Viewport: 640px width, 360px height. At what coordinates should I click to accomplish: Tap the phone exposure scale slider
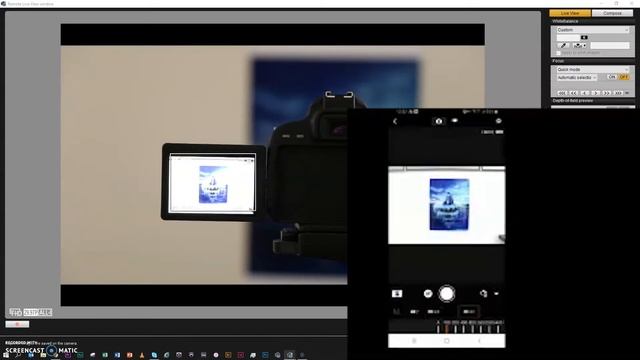tap(469, 327)
